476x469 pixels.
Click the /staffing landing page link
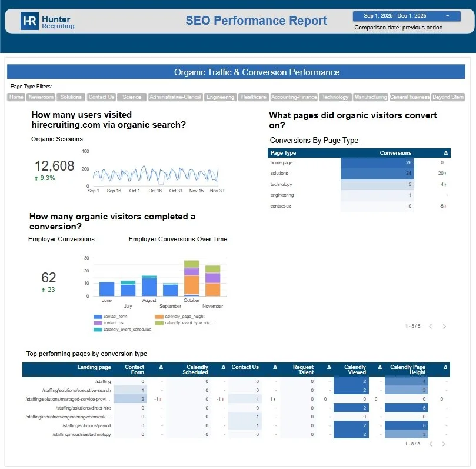point(104,381)
